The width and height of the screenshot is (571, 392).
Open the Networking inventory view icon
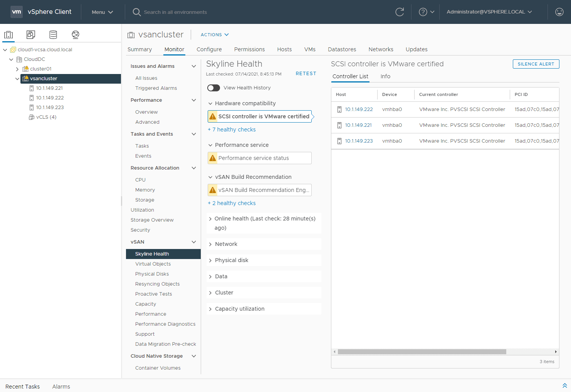click(76, 35)
